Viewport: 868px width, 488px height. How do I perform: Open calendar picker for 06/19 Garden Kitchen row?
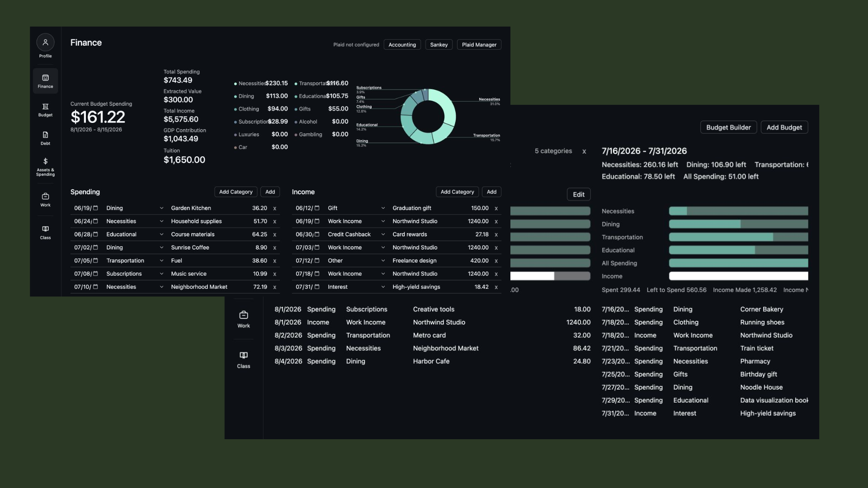tap(95, 208)
